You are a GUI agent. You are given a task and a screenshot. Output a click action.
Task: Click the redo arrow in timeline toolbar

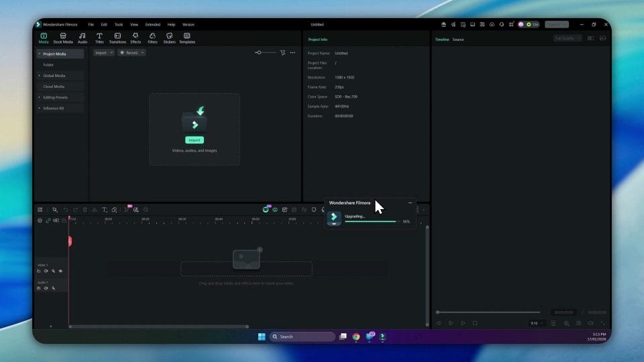pos(75,210)
